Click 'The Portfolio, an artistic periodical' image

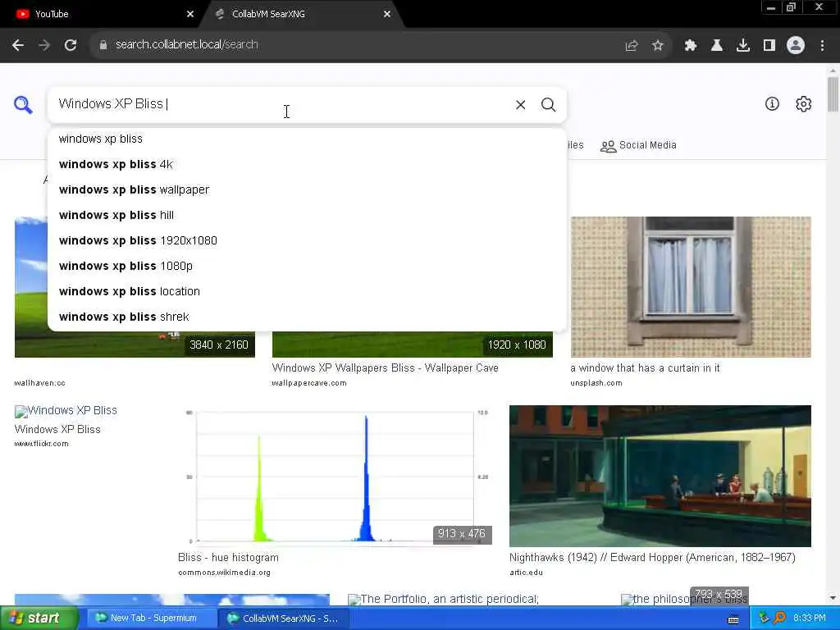click(444, 600)
